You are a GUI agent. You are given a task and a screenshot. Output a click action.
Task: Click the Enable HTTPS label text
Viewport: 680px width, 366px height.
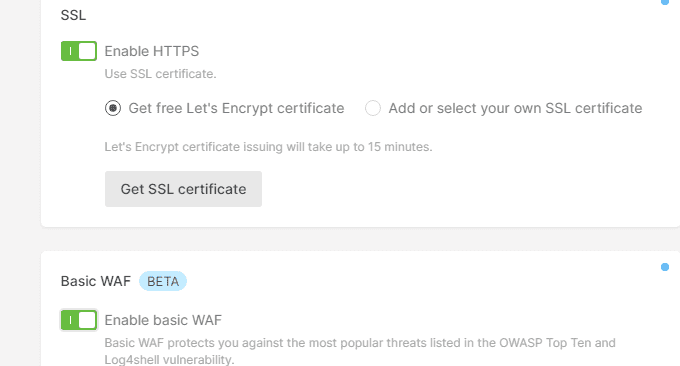pos(152,51)
